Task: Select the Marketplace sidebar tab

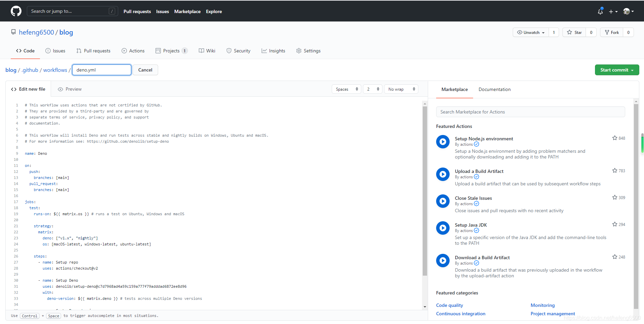Action: point(454,89)
